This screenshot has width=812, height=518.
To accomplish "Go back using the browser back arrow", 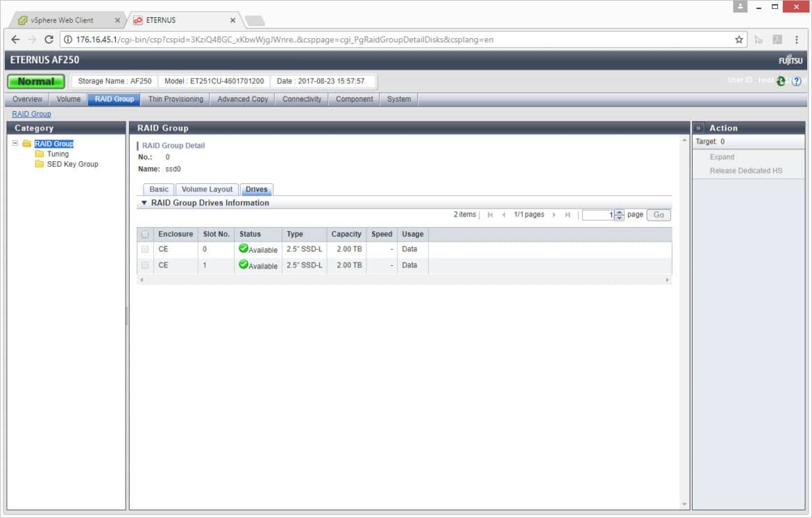I will (x=15, y=40).
